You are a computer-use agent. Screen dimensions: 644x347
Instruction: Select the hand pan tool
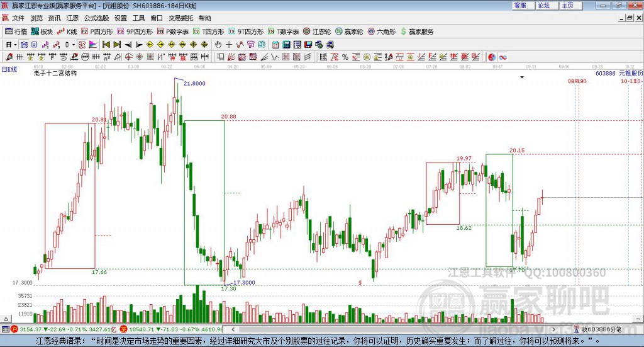(218, 45)
